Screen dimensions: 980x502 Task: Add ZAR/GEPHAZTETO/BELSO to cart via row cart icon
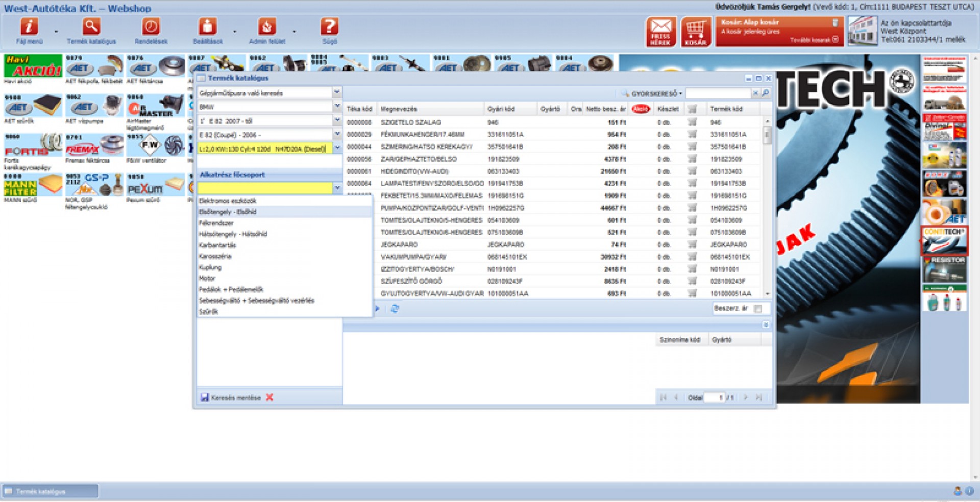pyautogui.click(x=692, y=159)
